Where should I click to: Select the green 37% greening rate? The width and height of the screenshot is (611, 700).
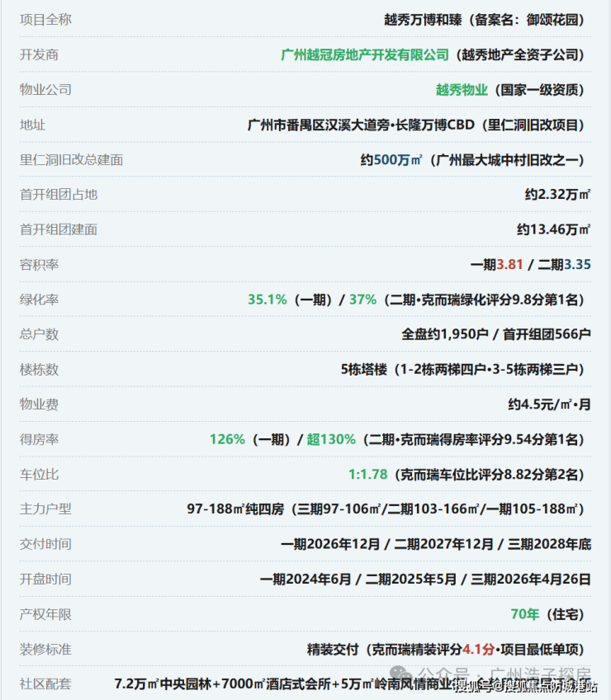362,300
